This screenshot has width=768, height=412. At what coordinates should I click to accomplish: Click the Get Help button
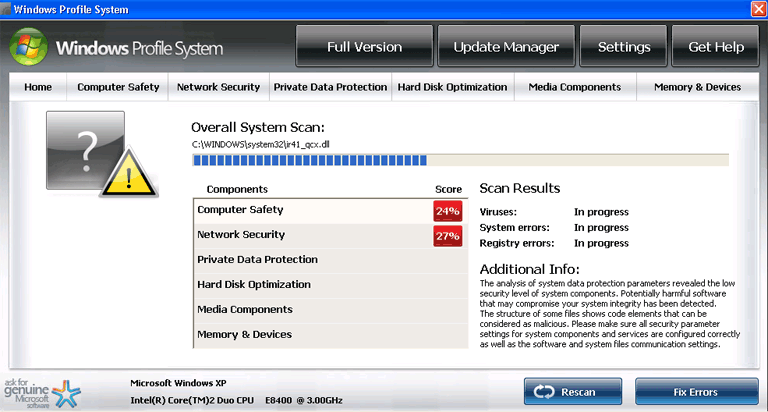715,47
